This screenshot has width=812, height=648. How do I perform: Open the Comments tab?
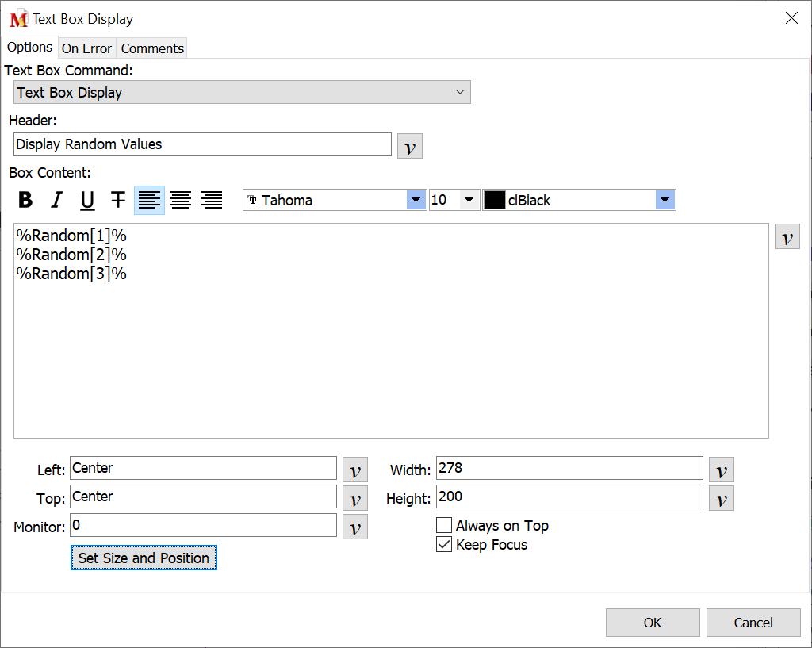click(152, 48)
